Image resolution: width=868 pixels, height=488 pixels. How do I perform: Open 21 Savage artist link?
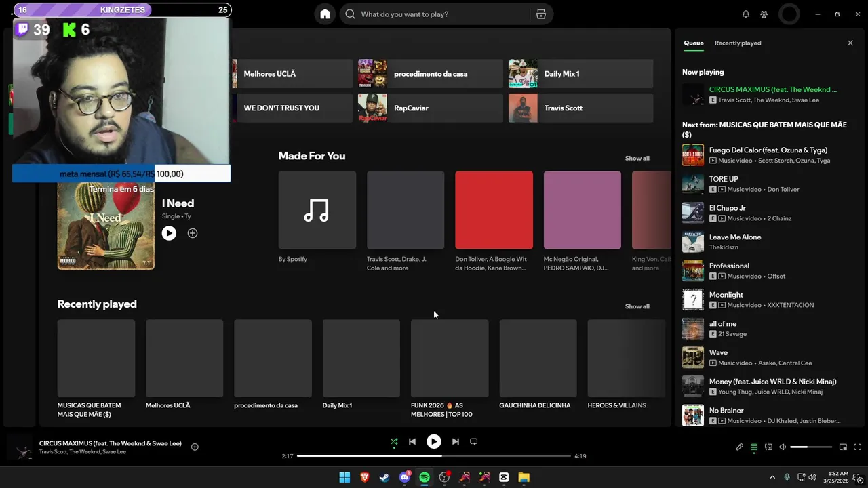(732, 334)
